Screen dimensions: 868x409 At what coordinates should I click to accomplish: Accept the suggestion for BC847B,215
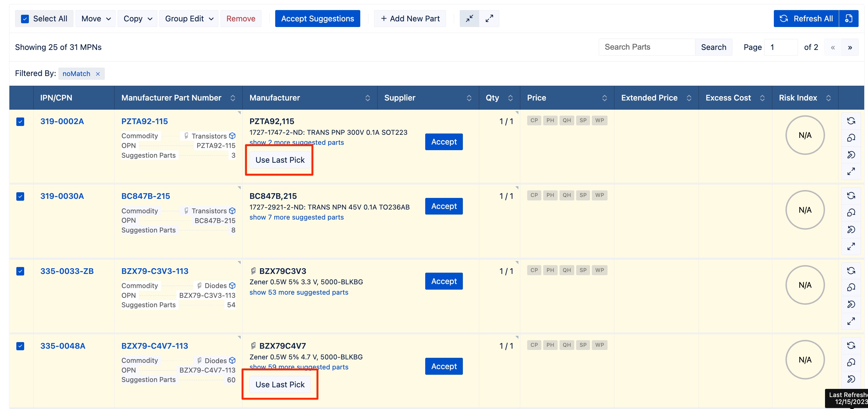click(x=444, y=206)
